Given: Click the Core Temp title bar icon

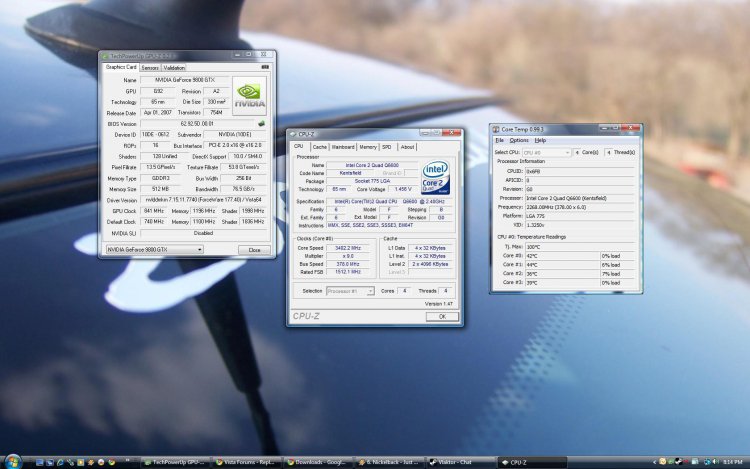Looking at the screenshot, I should (496, 129).
